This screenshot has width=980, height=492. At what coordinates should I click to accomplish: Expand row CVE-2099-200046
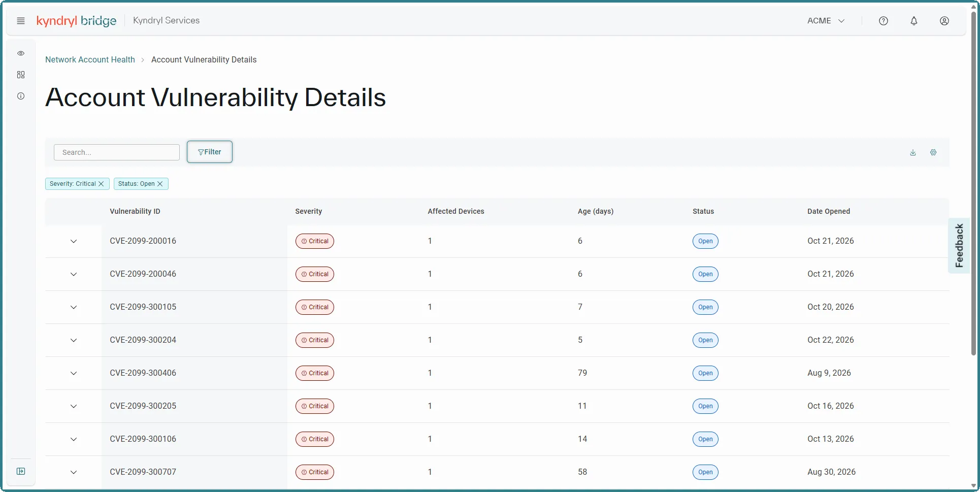(x=74, y=274)
